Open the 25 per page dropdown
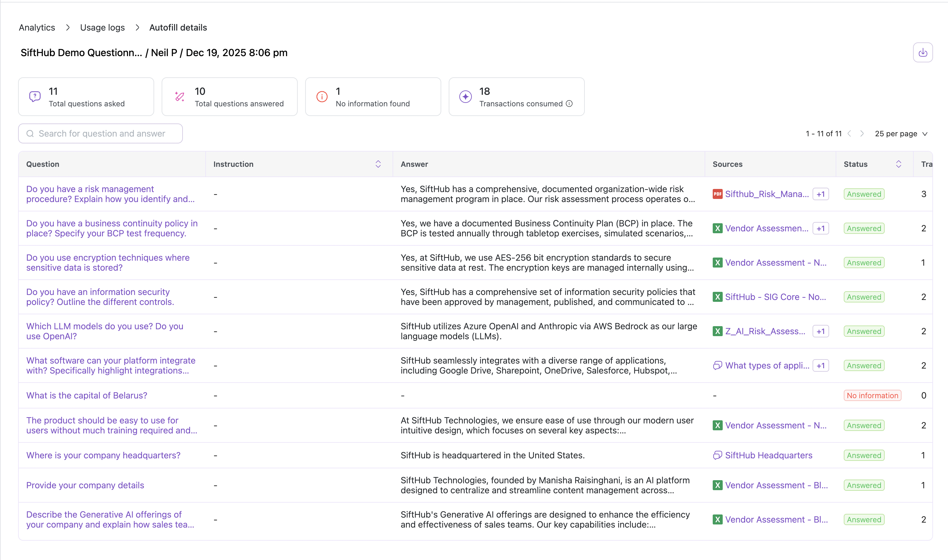Screen dimensions: 948x560 pos(901,134)
